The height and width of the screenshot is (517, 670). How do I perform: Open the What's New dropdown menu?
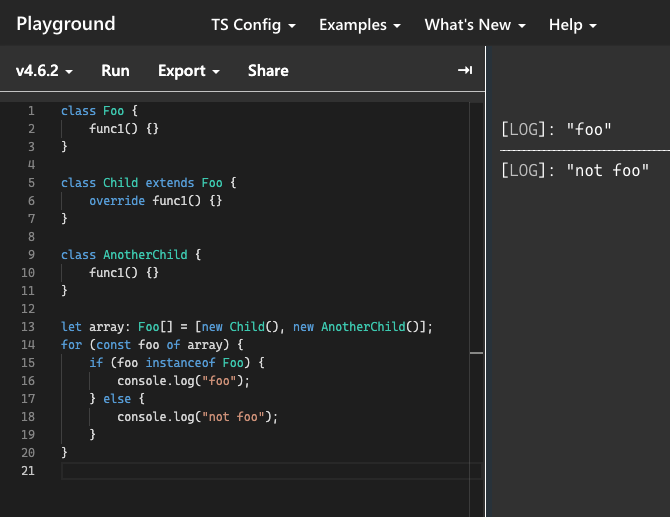[475, 25]
